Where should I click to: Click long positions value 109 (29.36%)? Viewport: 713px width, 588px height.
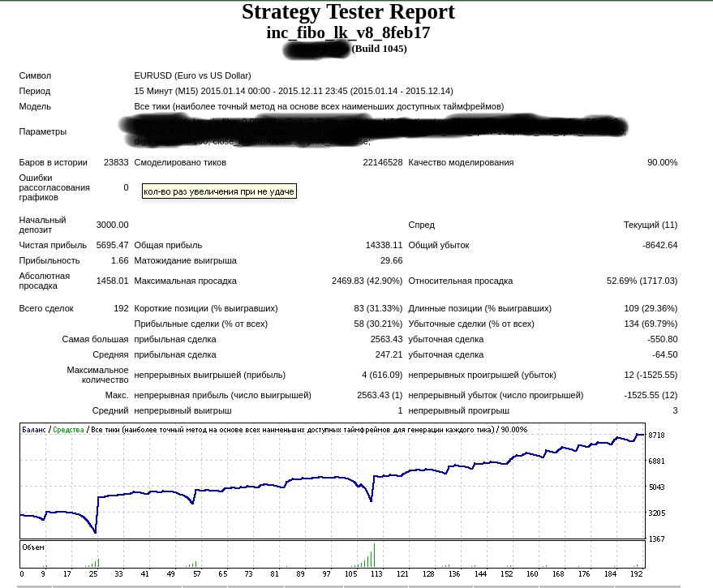(x=651, y=308)
